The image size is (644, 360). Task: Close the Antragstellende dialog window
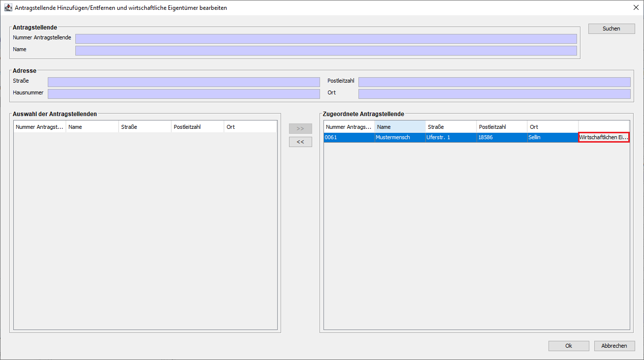pos(635,8)
